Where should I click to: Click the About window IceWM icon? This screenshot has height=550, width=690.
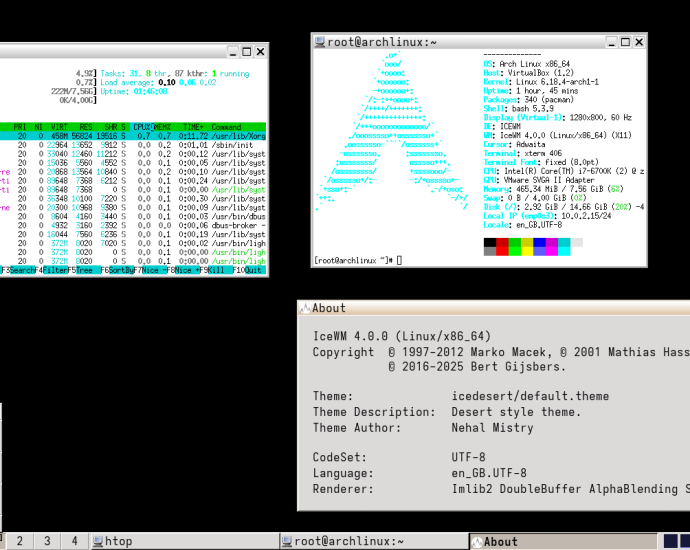304,308
